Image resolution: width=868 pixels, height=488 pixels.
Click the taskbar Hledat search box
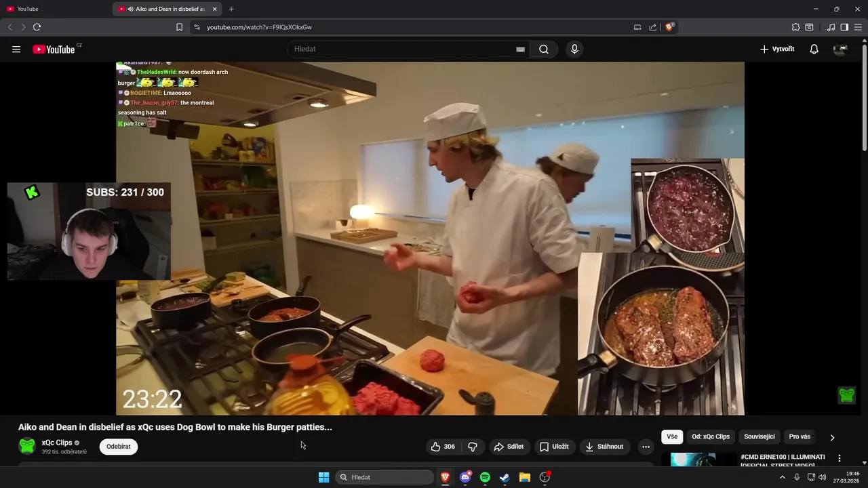click(384, 477)
